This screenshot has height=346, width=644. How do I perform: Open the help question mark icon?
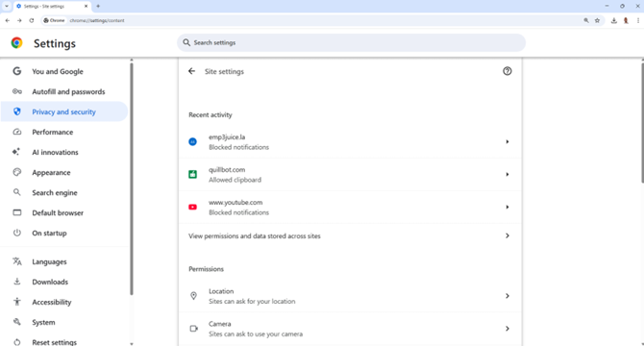point(508,71)
